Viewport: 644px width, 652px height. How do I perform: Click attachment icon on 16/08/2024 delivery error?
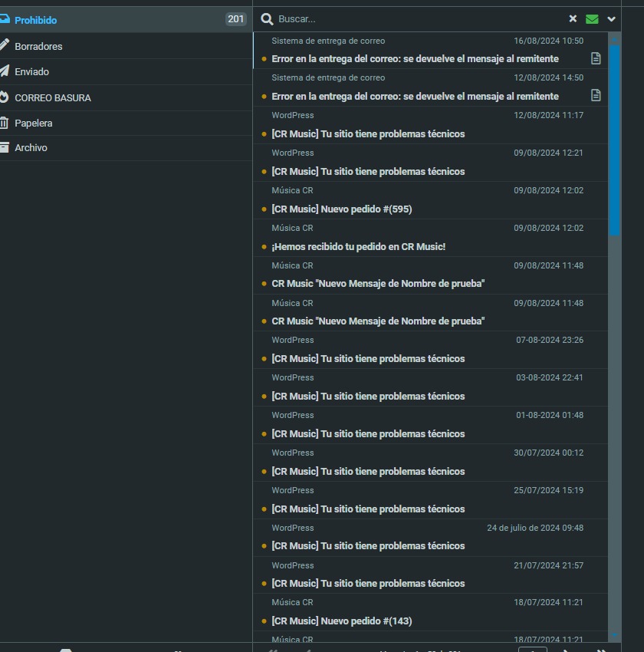point(596,58)
